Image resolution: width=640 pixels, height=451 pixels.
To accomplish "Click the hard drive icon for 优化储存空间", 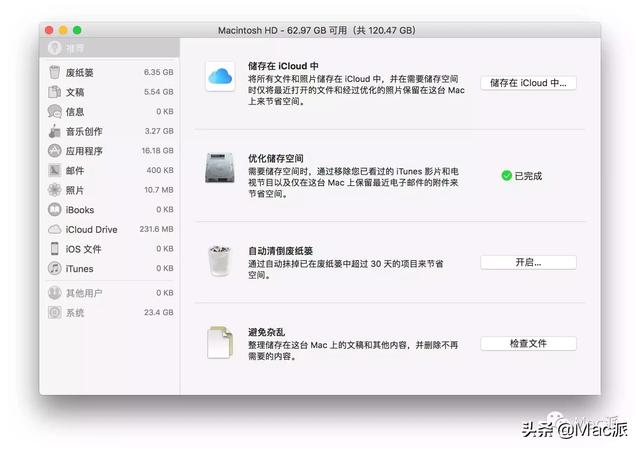I will [220, 168].
